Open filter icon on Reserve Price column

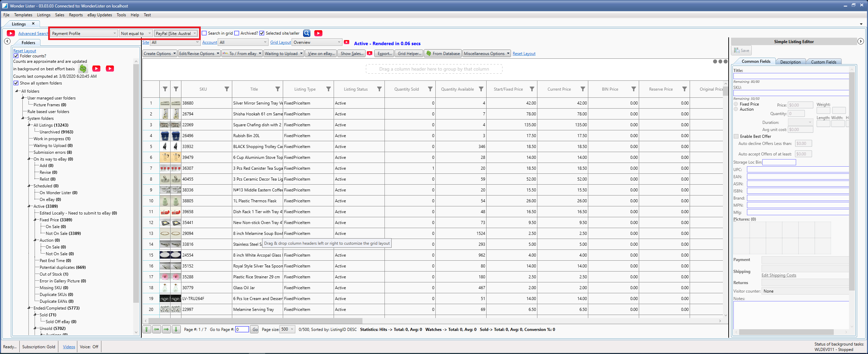(685, 89)
